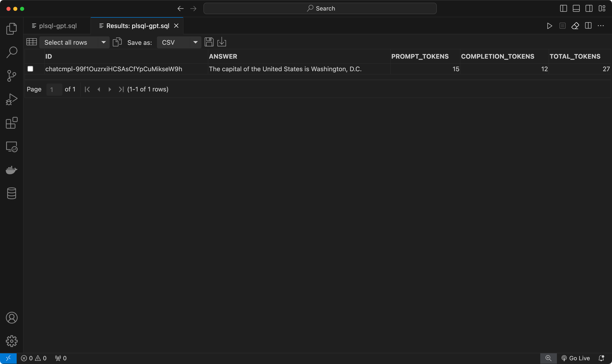Image resolution: width=612 pixels, height=364 pixels.
Task: Click the clear eraser icon in toolbar
Action: click(x=575, y=26)
